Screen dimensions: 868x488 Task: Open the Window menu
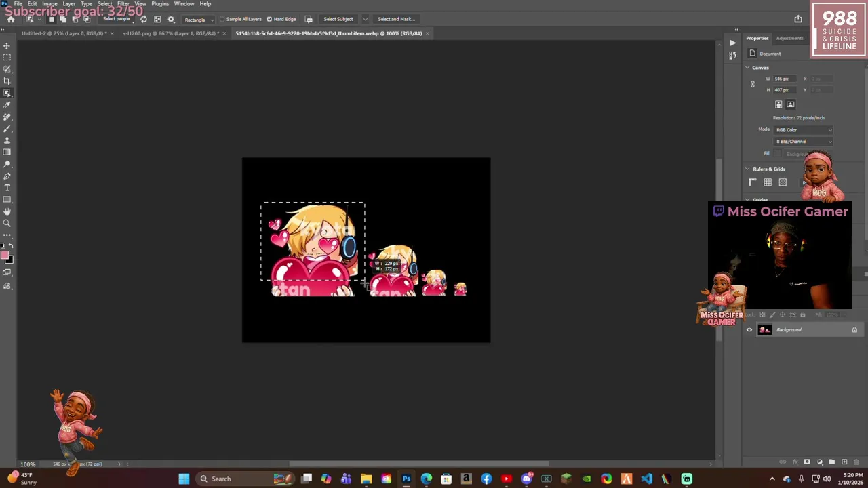[x=184, y=4]
